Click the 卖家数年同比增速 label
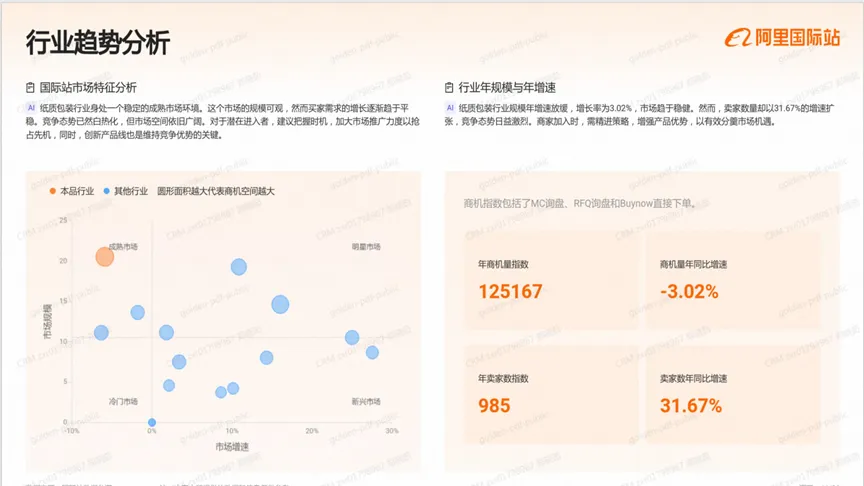 693,379
